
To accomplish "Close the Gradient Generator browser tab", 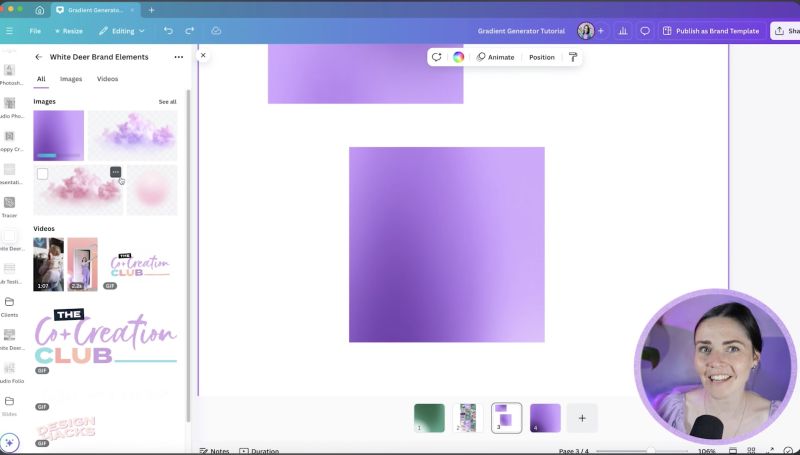I will (x=133, y=10).
